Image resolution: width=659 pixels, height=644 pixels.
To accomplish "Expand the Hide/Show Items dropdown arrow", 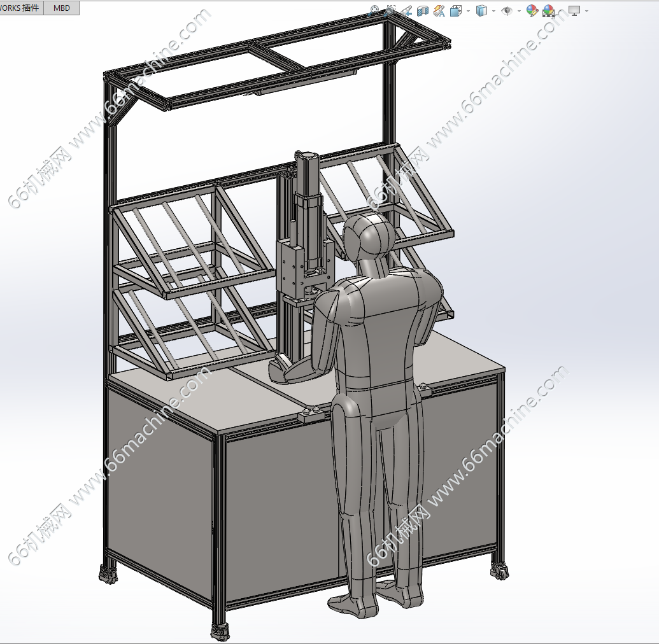I will [519, 11].
